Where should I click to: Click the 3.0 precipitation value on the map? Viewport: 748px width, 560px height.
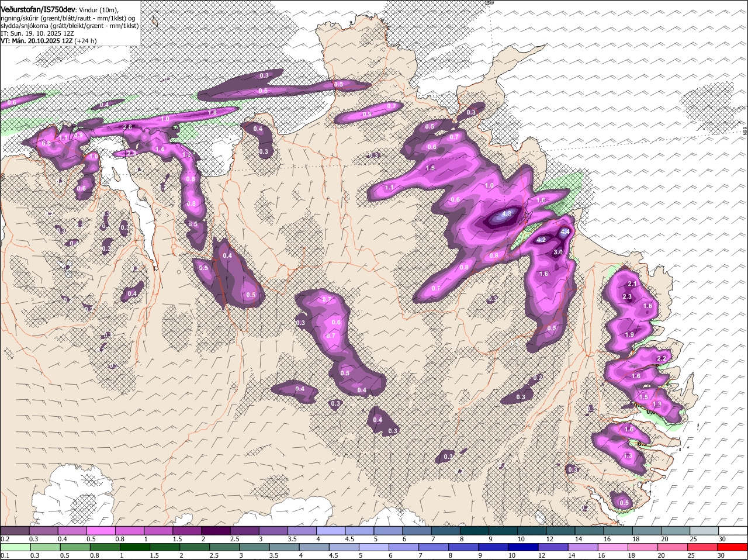(x=558, y=252)
